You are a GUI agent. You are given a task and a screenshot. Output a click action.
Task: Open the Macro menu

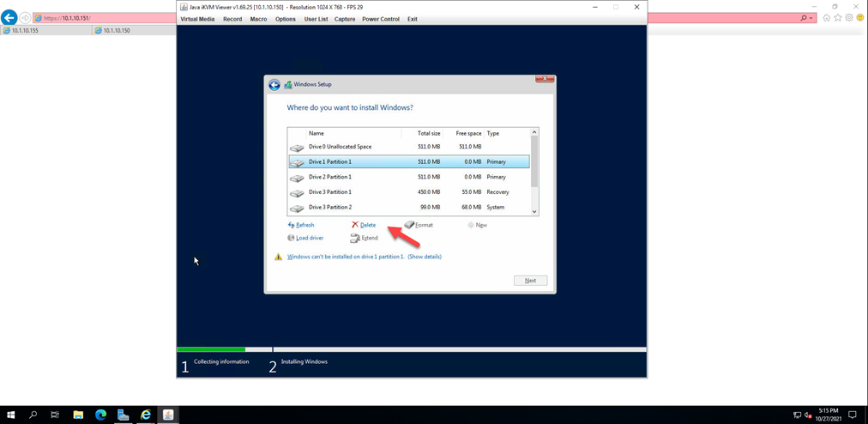pos(258,19)
